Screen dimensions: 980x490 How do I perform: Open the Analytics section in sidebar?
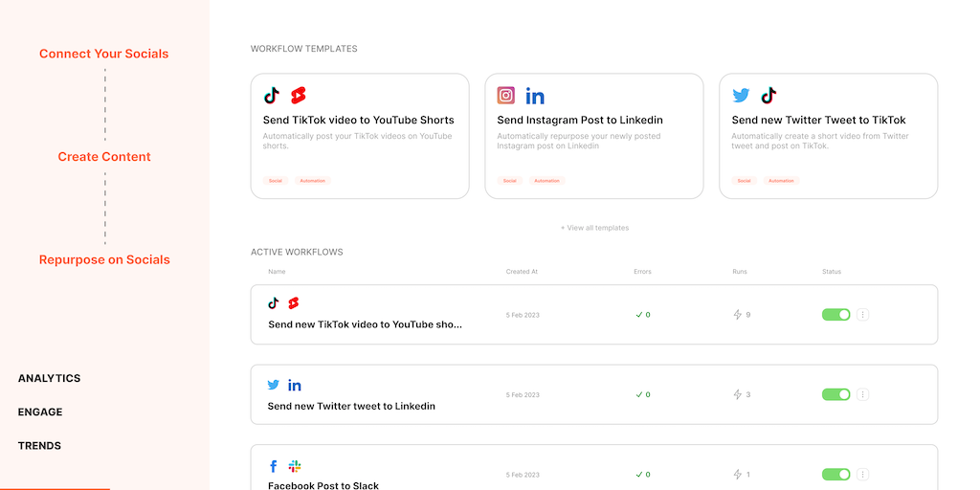[x=50, y=378]
